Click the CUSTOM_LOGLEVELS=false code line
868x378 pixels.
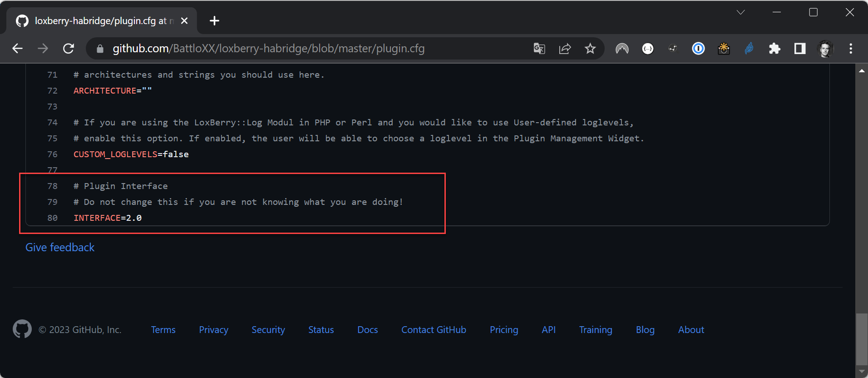coord(131,154)
